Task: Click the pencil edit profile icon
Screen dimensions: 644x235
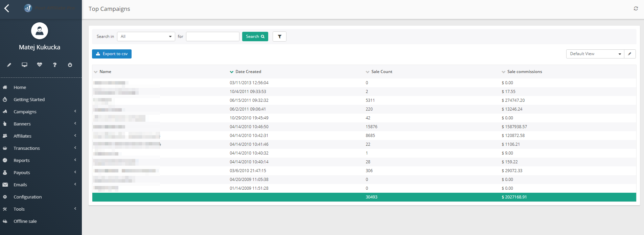Action: (9, 65)
